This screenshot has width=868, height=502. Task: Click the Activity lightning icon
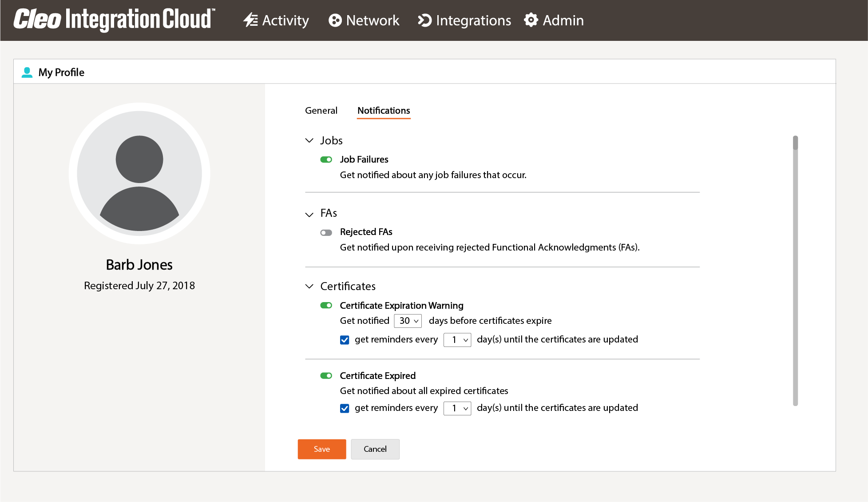[x=250, y=20]
